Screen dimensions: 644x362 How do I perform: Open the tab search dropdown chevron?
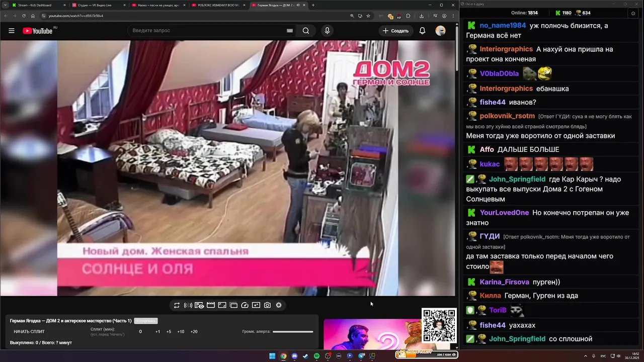point(5,5)
